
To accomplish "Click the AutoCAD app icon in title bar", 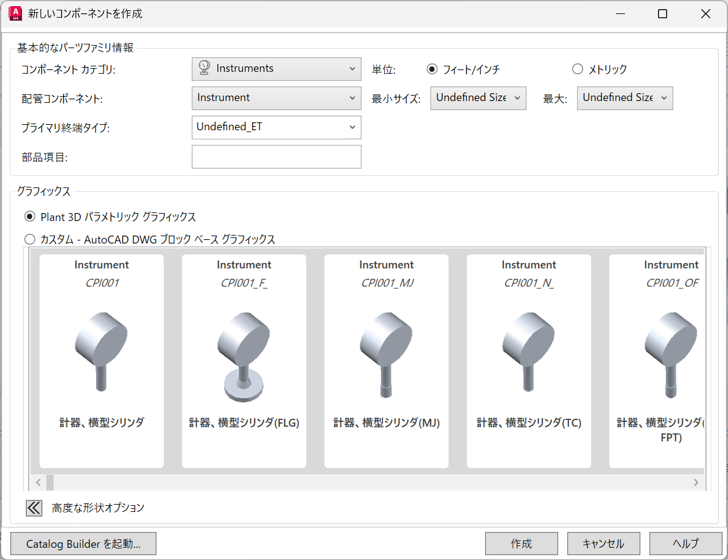I will tap(15, 13).
